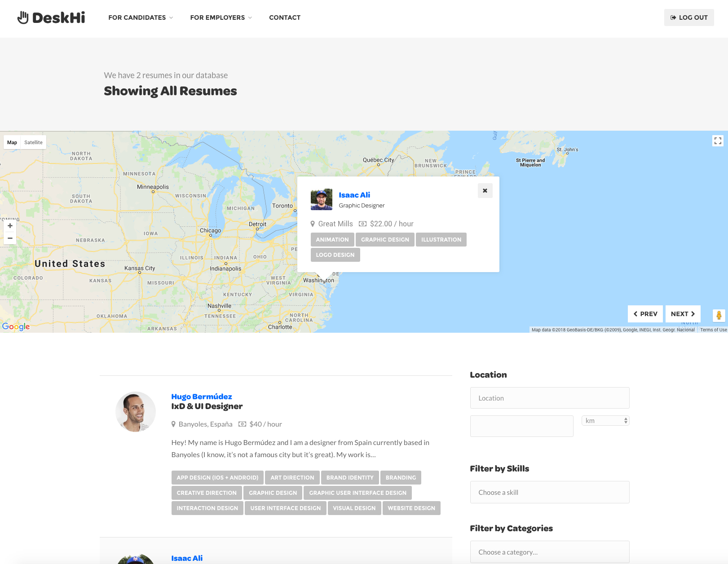Open the Choose a category dropdown
The image size is (728, 564).
(550, 552)
